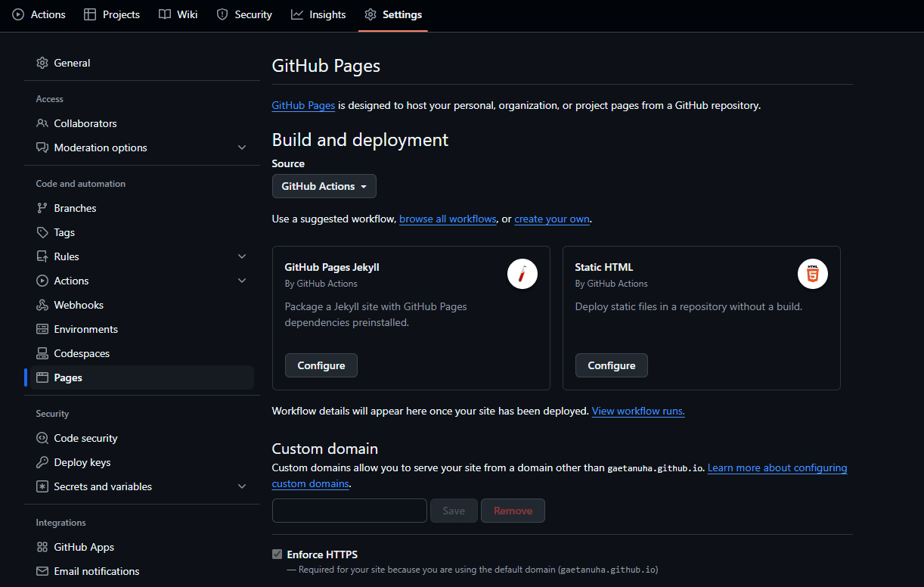The image size is (924, 587).
Task: Click the sidebar Actions play icon
Action: (x=42, y=281)
